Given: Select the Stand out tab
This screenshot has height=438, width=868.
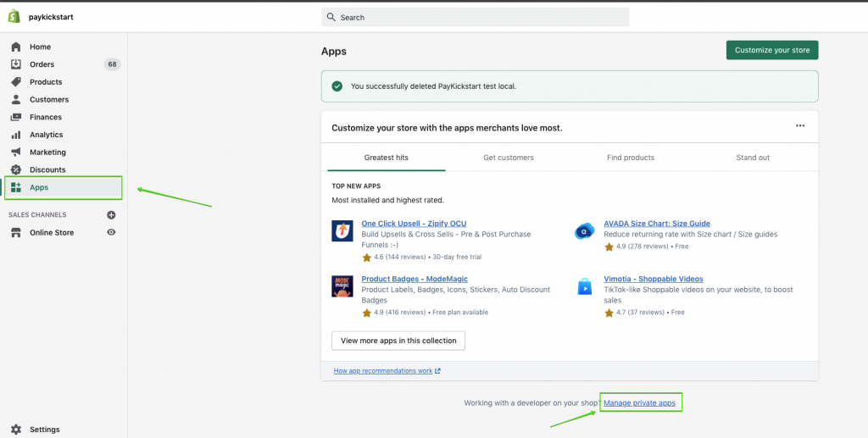Looking at the screenshot, I should tap(753, 158).
